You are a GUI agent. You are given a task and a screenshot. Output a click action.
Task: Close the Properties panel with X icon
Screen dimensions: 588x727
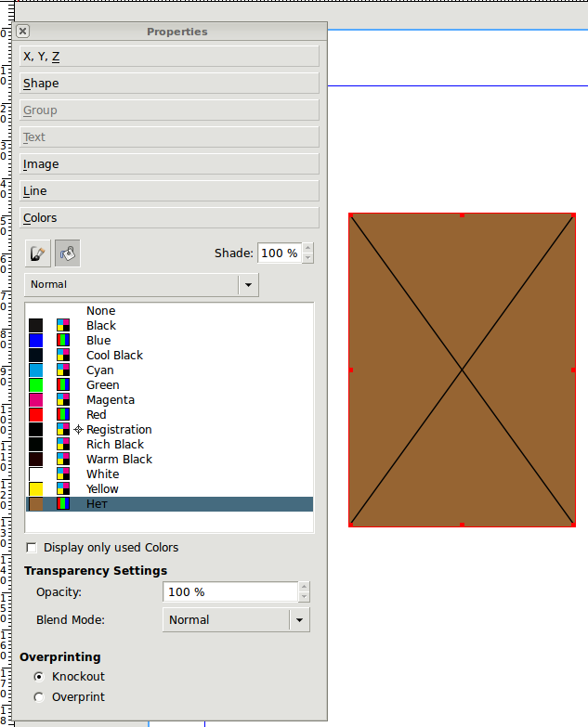pos(23,32)
